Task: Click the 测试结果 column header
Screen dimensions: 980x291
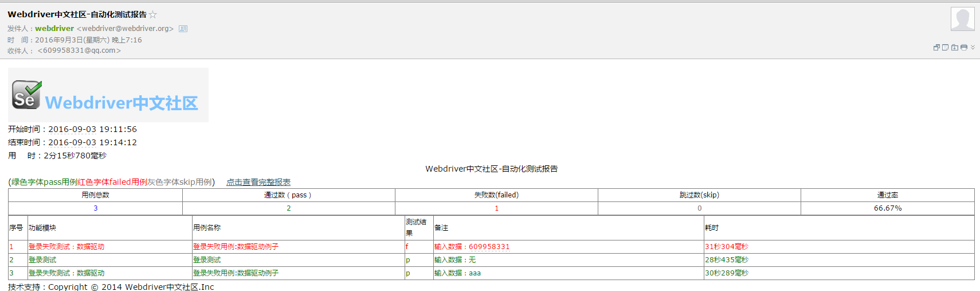Action: point(416,227)
